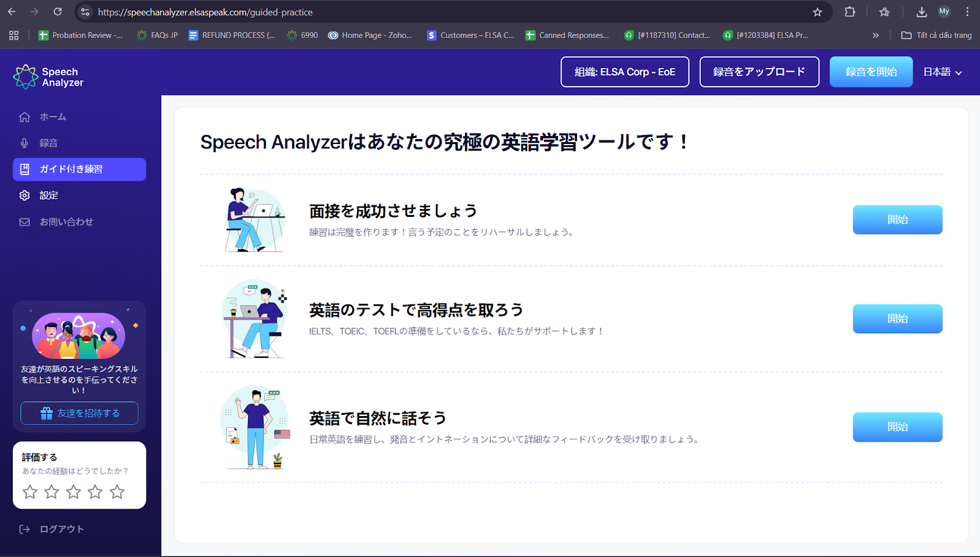Click the friends illustration in invite card
980x557 pixels.
tap(78, 336)
